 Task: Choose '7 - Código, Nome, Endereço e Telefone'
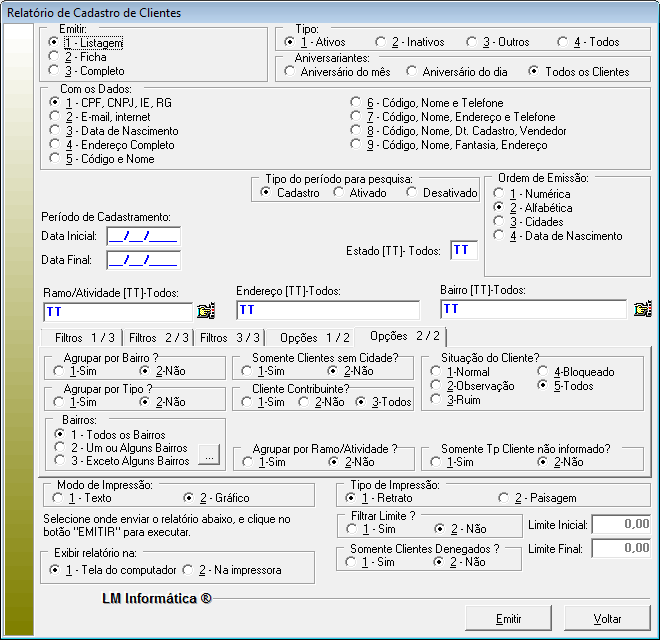[356, 117]
